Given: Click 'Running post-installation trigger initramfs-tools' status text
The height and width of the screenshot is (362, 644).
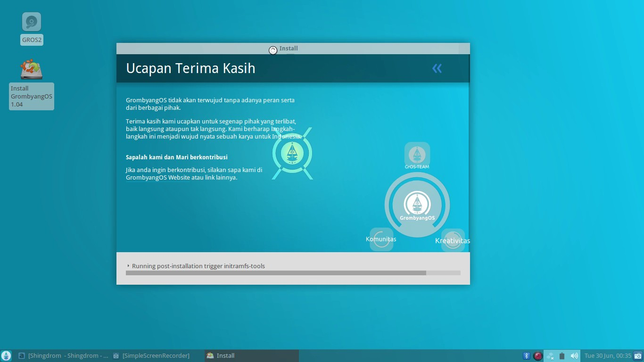Looking at the screenshot, I should (x=198, y=266).
